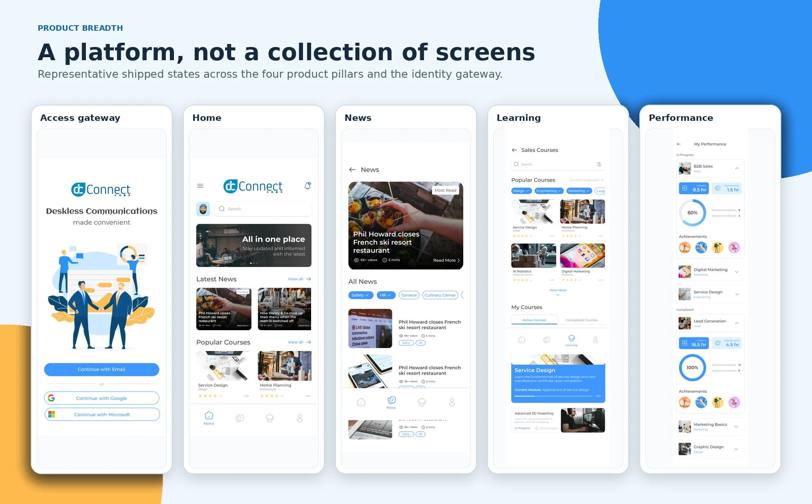This screenshot has width=812, height=504.
Task: Tap the notification bell on Home screen
Action: coord(307,186)
